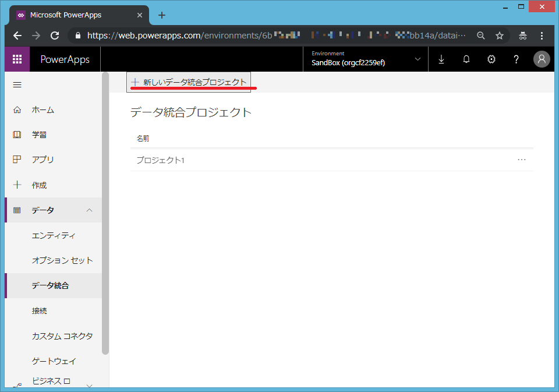This screenshot has width=559, height=392.
Task: Click the URL address bar
Action: tap(276, 36)
